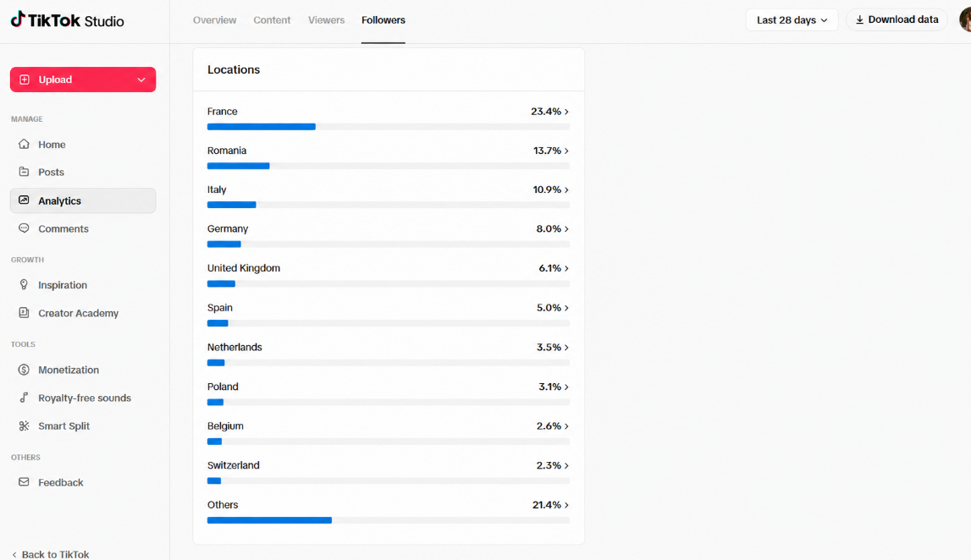Open Posts via its folder icon
This screenshot has width=971, height=560.
click(25, 172)
